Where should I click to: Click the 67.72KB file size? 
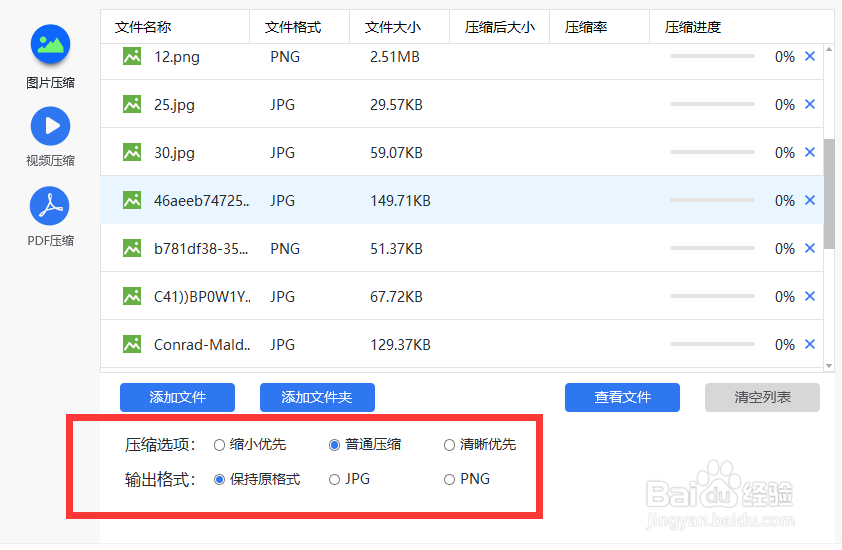tap(396, 296)
